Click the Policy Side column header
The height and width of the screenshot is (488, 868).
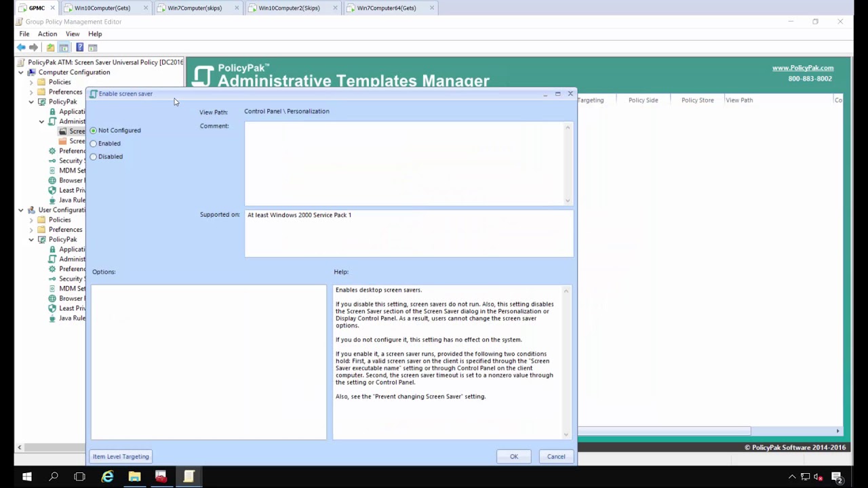[643, 100]
